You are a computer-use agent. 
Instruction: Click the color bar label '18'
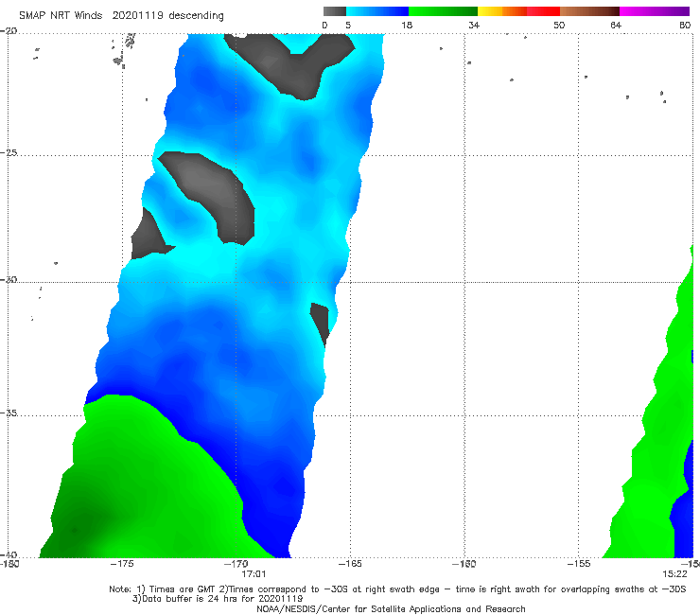coord(407,26)
